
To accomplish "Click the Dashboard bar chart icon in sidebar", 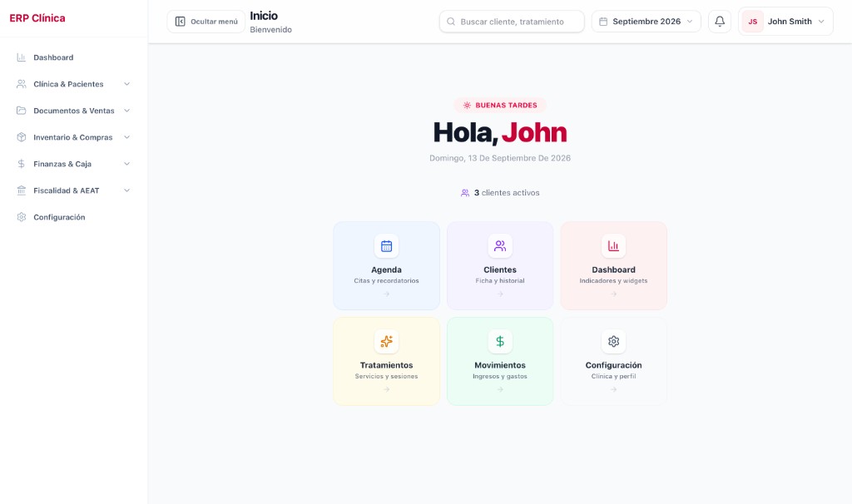I will [21, 57].
